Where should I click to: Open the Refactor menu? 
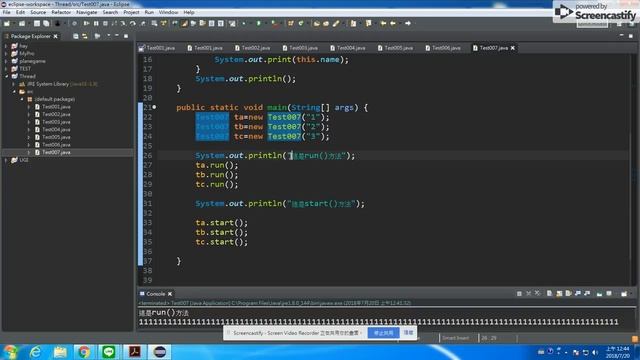[61, 12]
